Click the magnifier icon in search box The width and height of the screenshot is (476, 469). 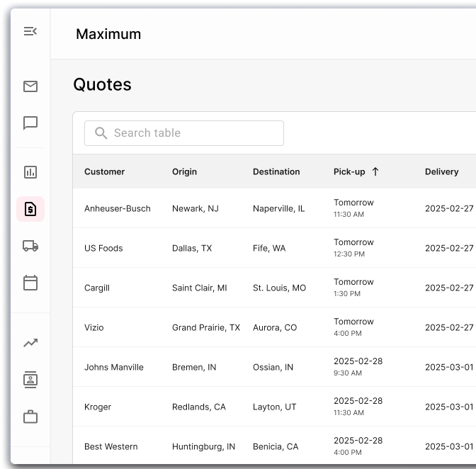tap(101, 133)
